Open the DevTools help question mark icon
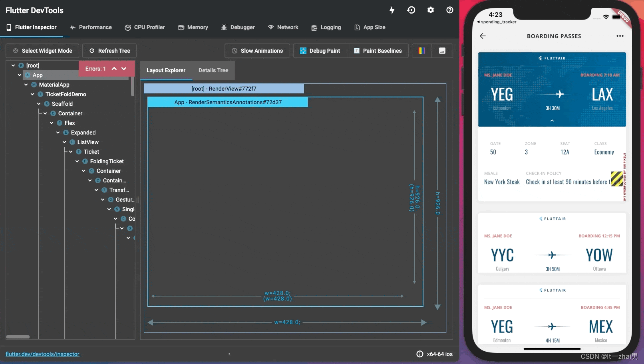Viewport: 644px width, 364px height. (x=450, y=10)
